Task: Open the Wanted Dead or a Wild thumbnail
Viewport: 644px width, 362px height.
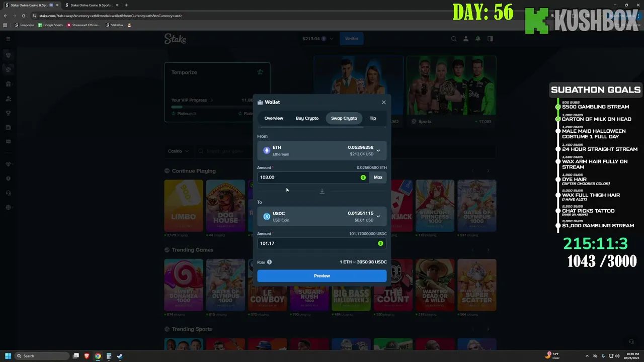Action: click(435, 285)
